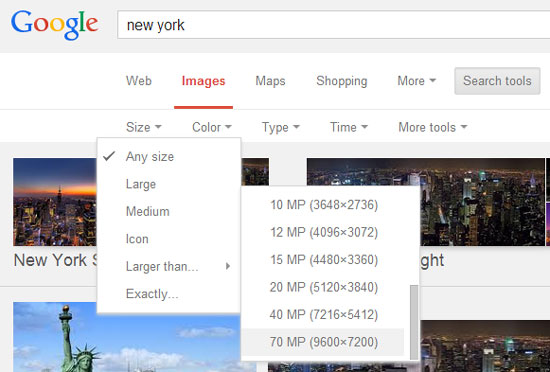Open the Size filter dropdown
Image resolution: width=550 pixels, height=372 pixels.
point(144,127)
